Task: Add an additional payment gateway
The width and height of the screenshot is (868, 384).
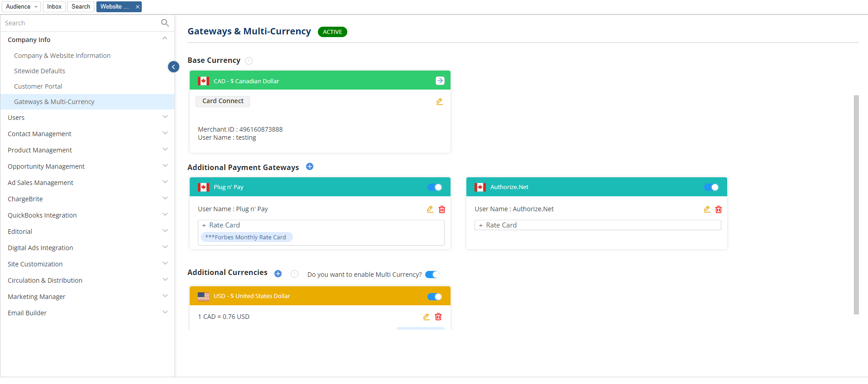Action: tap(310, 167)
